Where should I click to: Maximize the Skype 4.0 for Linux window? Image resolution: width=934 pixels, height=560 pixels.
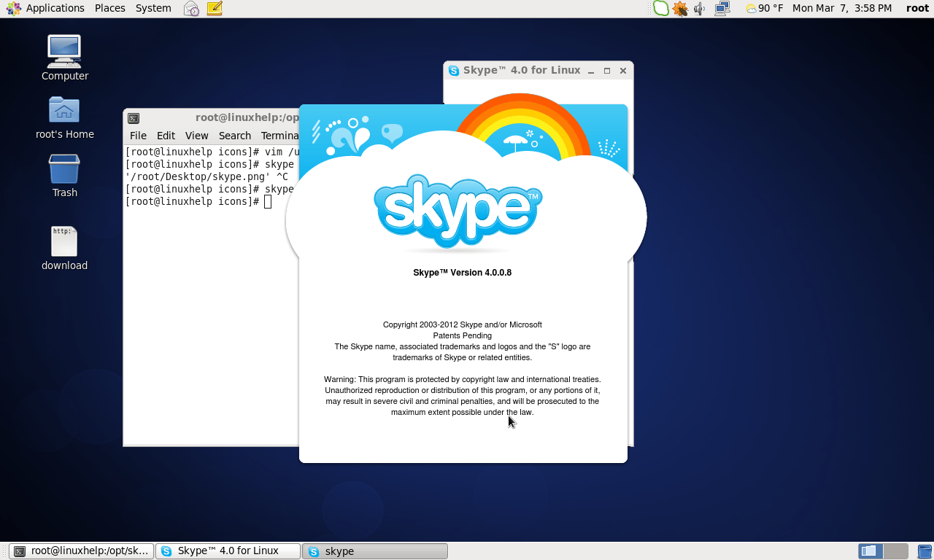607,71
